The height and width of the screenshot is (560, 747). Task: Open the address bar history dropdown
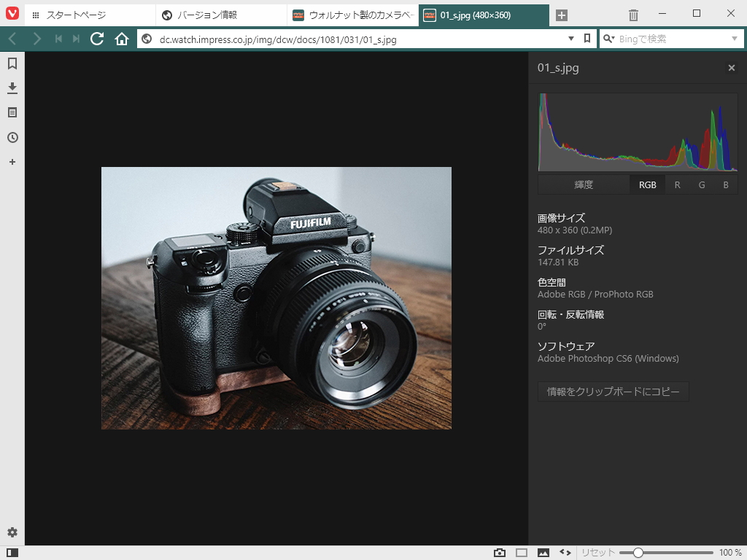(x=571, y=39)
